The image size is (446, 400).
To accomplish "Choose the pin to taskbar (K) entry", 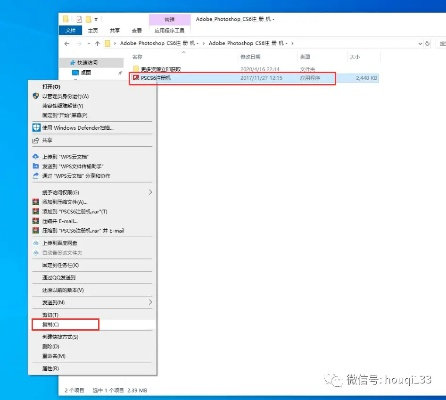I will click(60, 265).
